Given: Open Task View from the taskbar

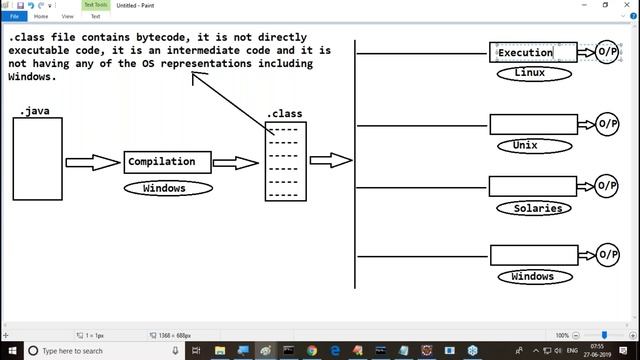Looking at the screenshot, I should click(196, 351).
